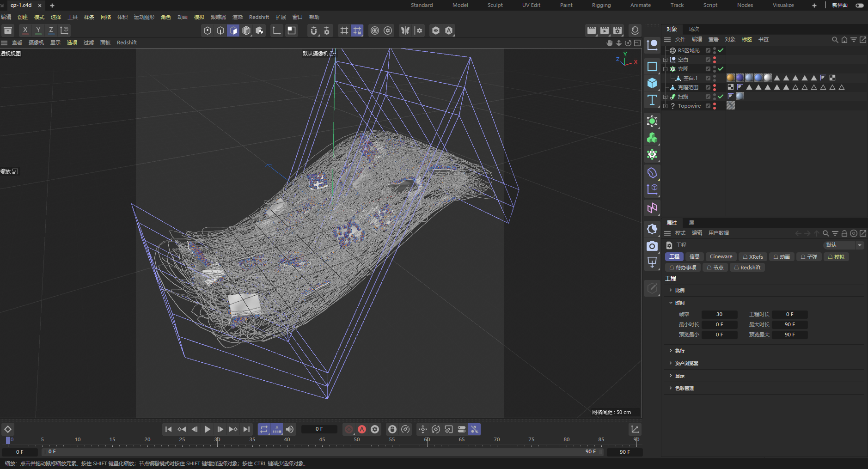Toggle the 新界面 switch

pos(860,6)
